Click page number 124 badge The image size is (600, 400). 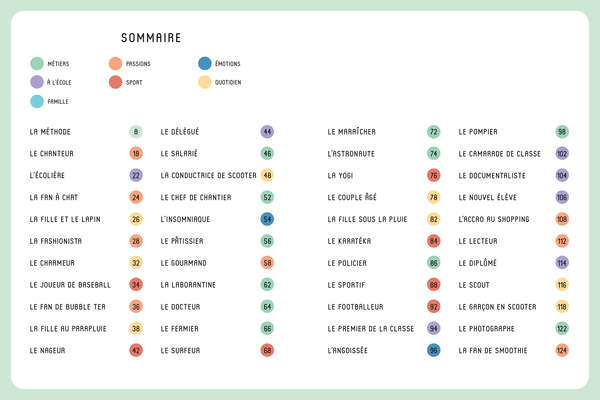coord(562,351)
